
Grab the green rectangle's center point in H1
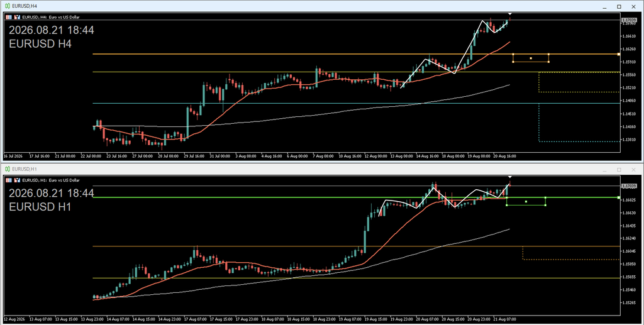click(526, 202)
